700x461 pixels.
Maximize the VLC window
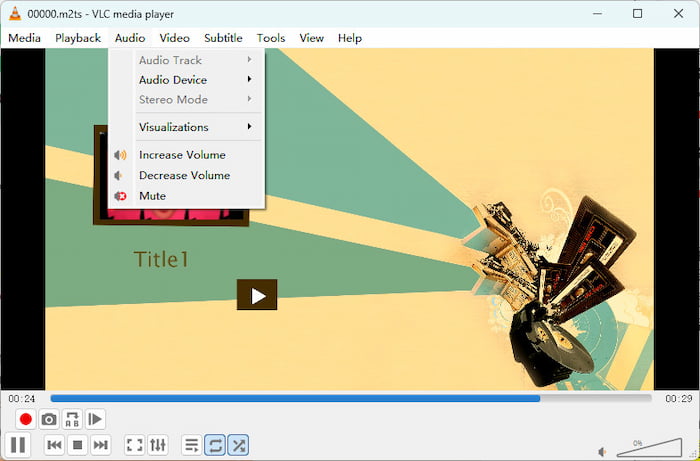point(638,14)
